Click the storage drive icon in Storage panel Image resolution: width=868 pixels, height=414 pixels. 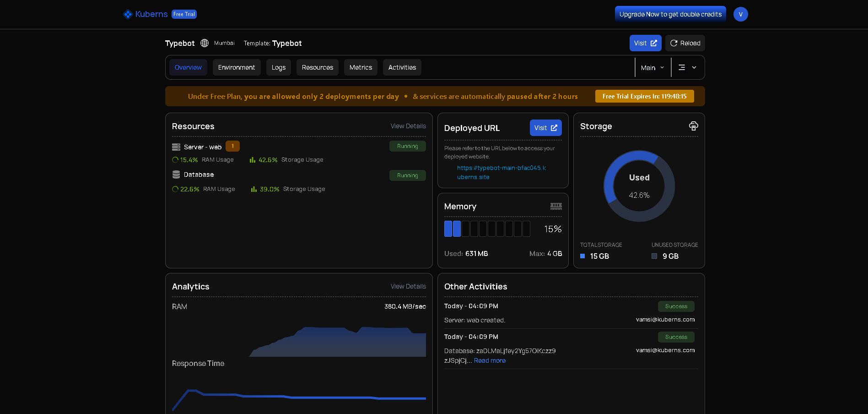[x=693, y=126]
